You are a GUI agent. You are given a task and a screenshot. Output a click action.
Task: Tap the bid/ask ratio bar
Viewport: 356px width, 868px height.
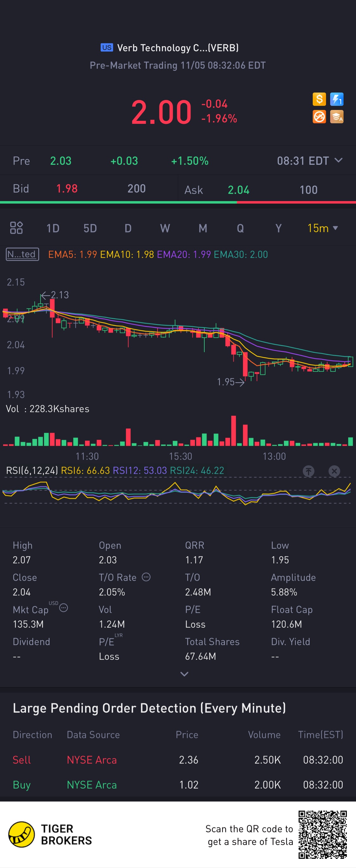[x=178, y=202]
